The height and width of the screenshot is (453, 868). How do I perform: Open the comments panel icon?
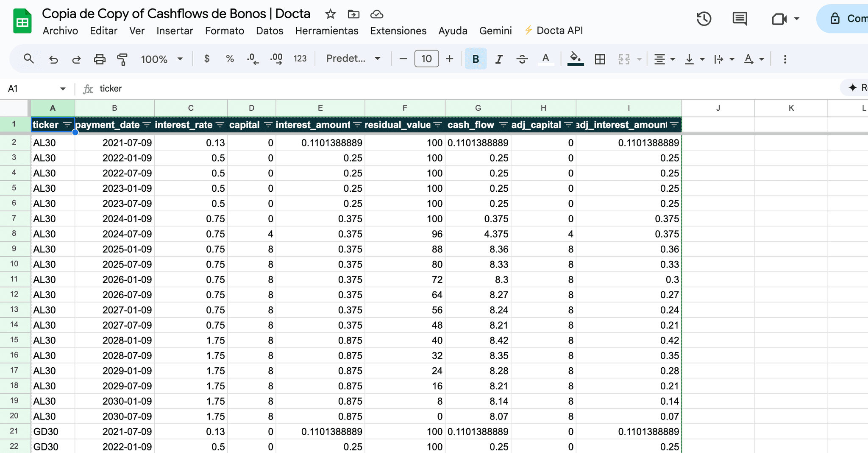tap(740, 19)
